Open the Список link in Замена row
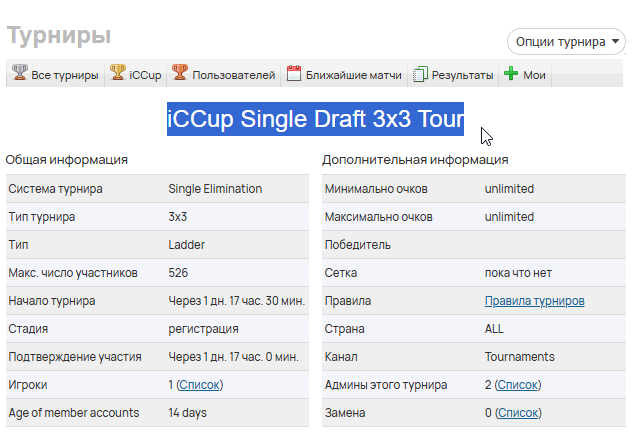The width and height of the screenshot is (644, 439). (518, 413)
